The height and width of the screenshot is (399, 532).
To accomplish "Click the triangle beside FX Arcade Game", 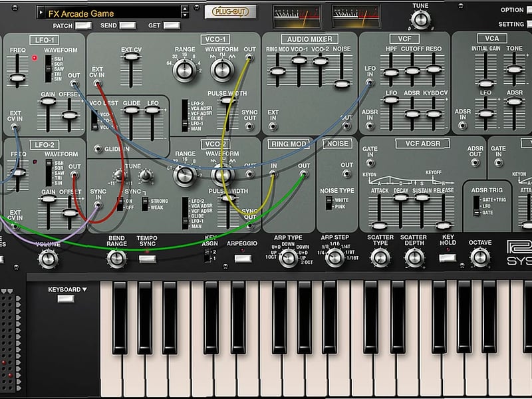I will (x=41, y=11).
